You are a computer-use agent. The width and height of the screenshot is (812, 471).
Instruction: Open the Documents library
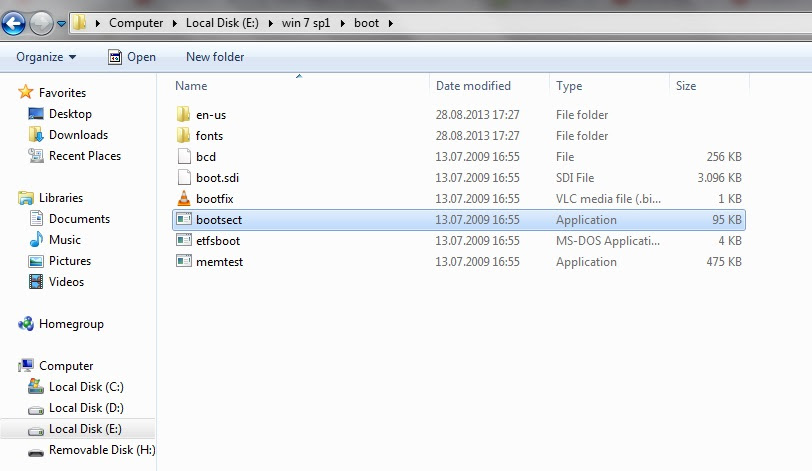pyautogui.click(x=79, y=219)
